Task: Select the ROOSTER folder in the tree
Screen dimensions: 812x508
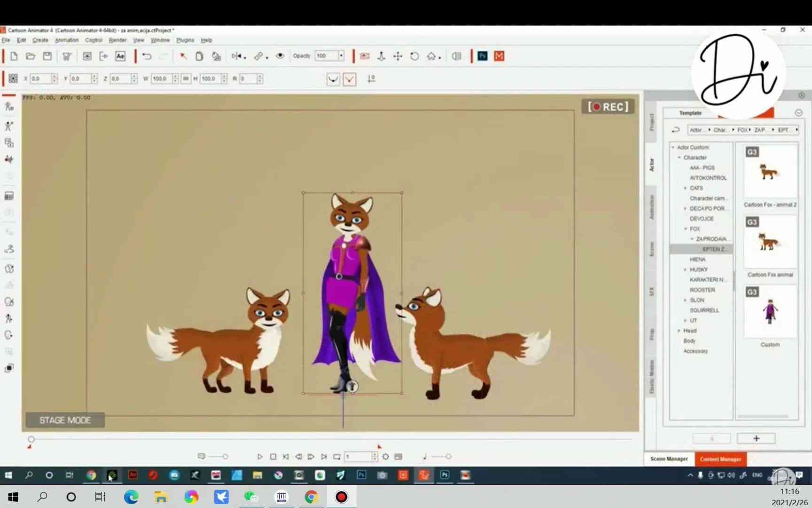Action: point(702,290)
